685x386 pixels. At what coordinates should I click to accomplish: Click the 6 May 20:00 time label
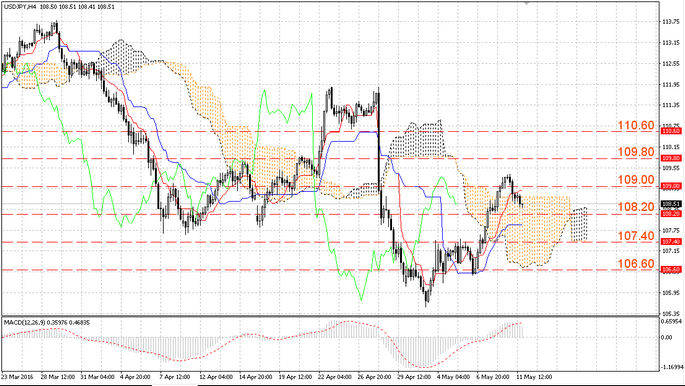492,377
